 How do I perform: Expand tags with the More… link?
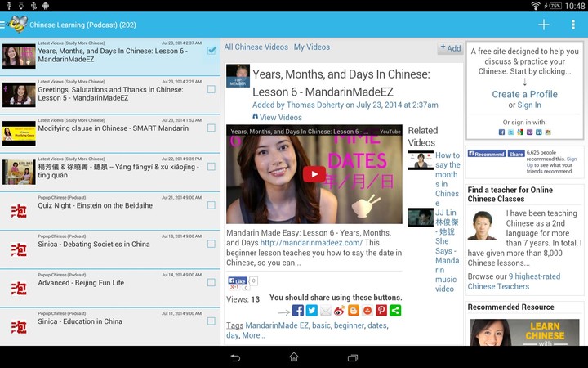[x=253, y=335]
